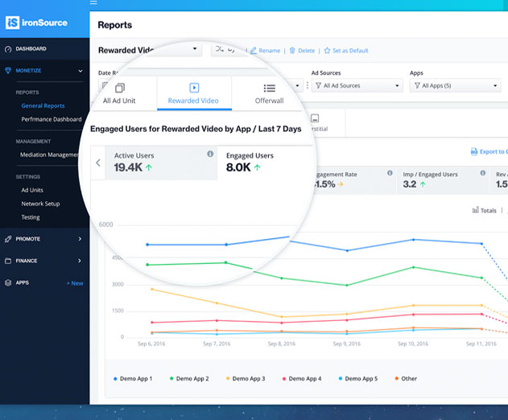This screenshot has width=508, height=420.
Task: Click the Apps filter funnel icon
Action: [417, 85]
